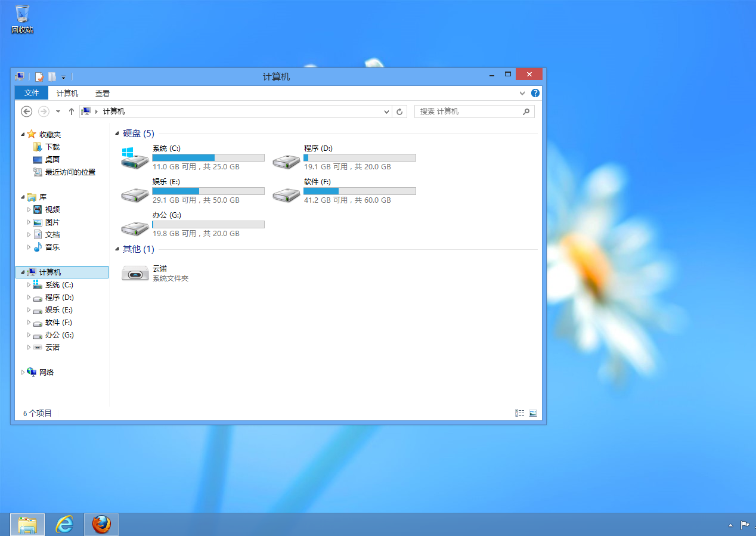Go forward with the Forward arrow
Screen dimensions: 756x536
pos(44,111)
